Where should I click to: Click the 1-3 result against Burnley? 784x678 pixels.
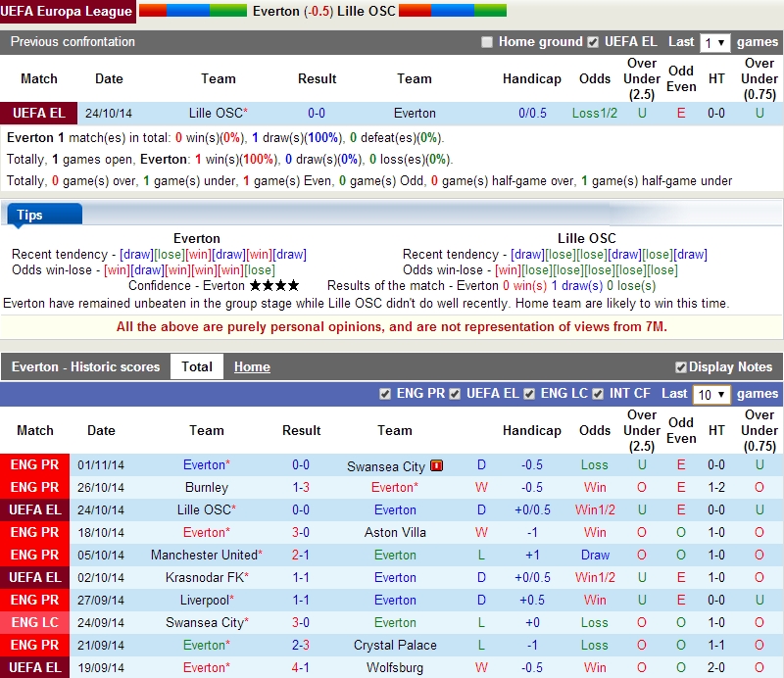[x=301, y=487]
